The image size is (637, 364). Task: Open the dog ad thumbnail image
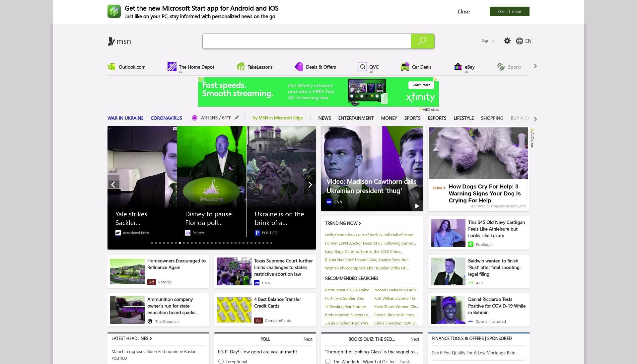478,153
